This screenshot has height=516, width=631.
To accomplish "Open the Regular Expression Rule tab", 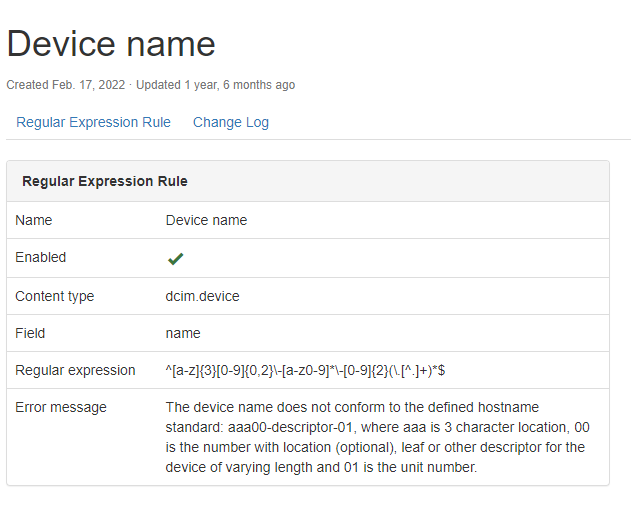I will coord(93,122).
